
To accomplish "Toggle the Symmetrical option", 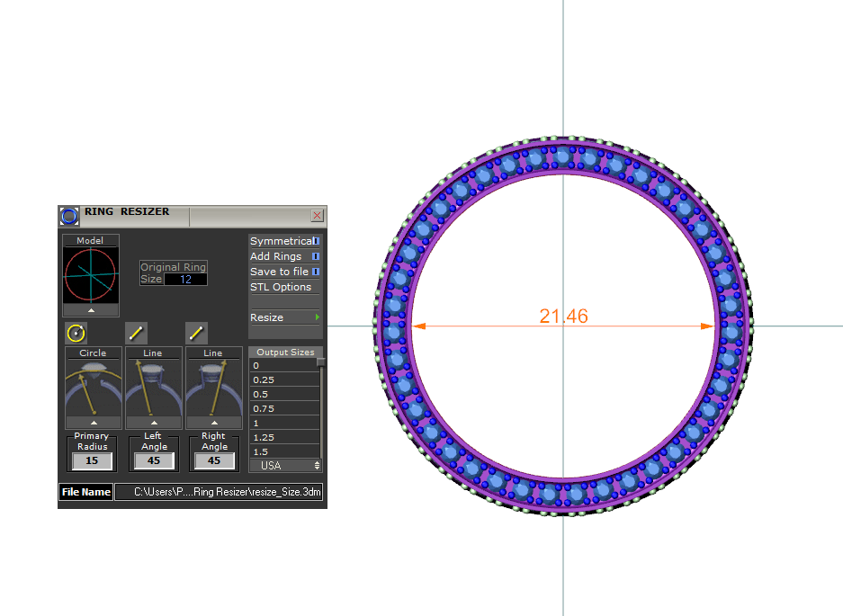I will (316, 241).
